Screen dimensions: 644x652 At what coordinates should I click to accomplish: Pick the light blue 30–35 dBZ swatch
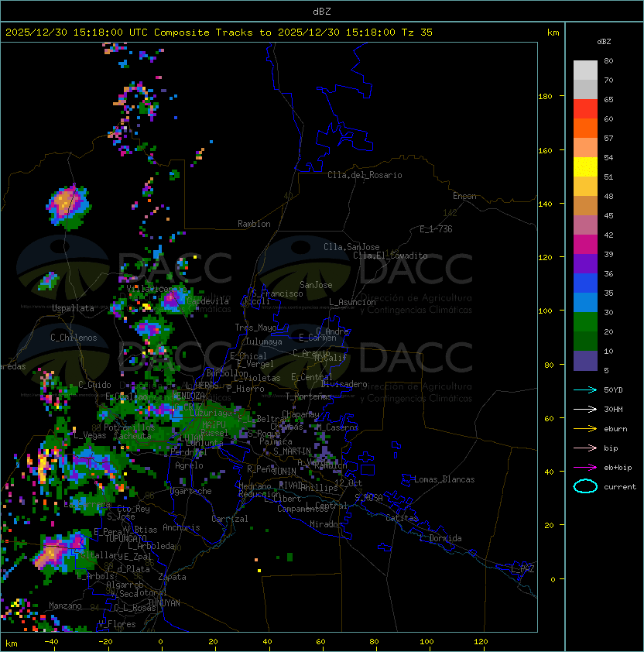point(585,302)
